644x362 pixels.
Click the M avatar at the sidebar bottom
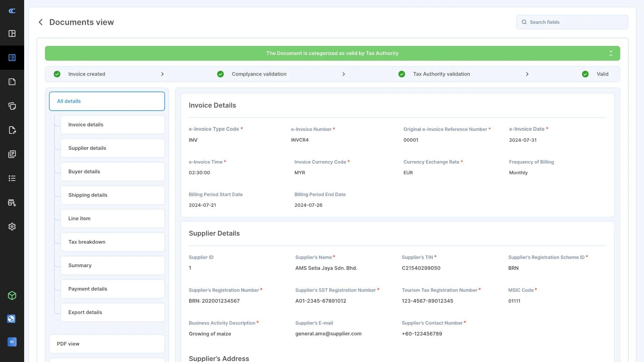tap(12, 342)
